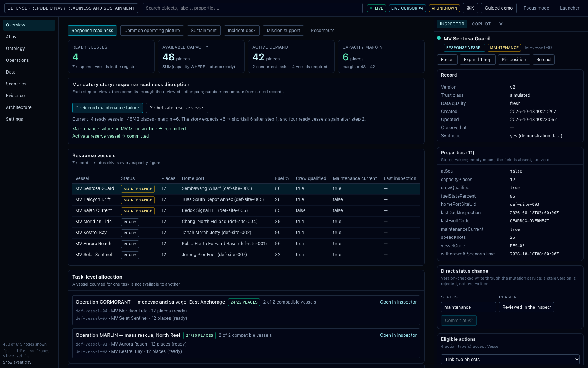Select the MV Meridian Tide vessel row
Viewport: 588px width, 368px height.
[246, 222]
